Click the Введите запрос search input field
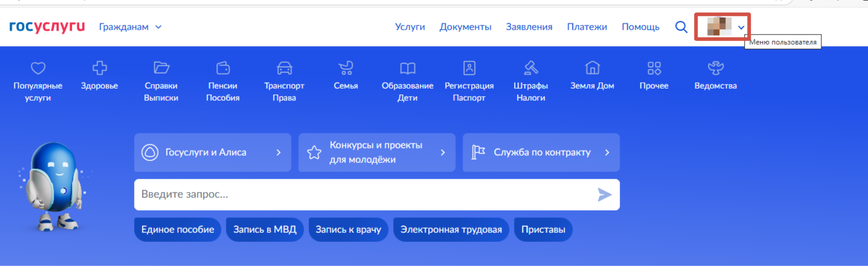 tap(362, 194)
